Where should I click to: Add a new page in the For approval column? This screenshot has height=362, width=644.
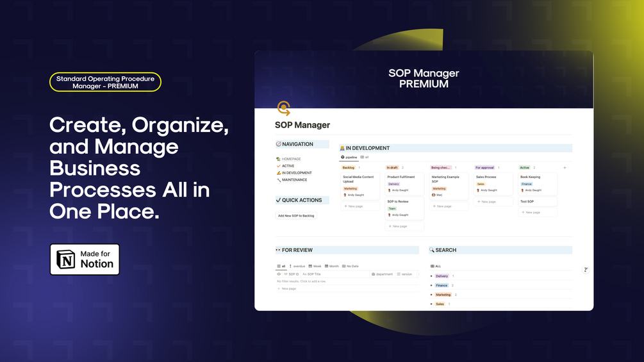[493, 202]
